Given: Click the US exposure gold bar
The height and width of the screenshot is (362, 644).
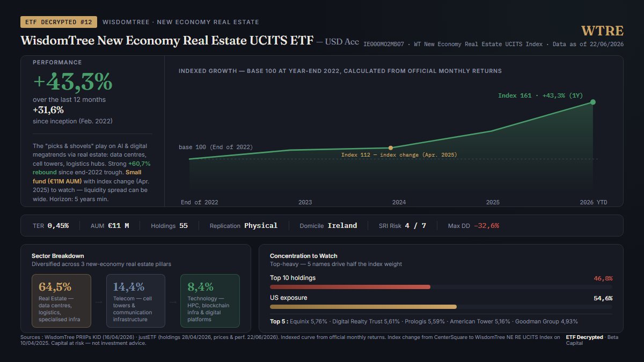Looking at the screenshot, I should click(363, 307).
